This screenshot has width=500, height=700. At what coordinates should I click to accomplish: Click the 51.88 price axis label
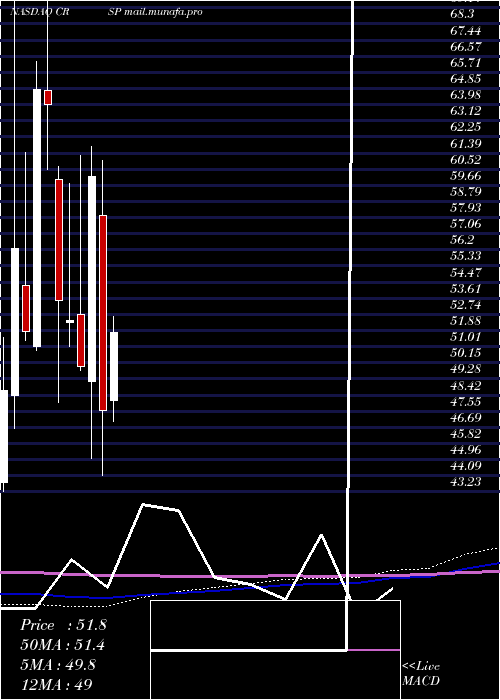(466, 321)
